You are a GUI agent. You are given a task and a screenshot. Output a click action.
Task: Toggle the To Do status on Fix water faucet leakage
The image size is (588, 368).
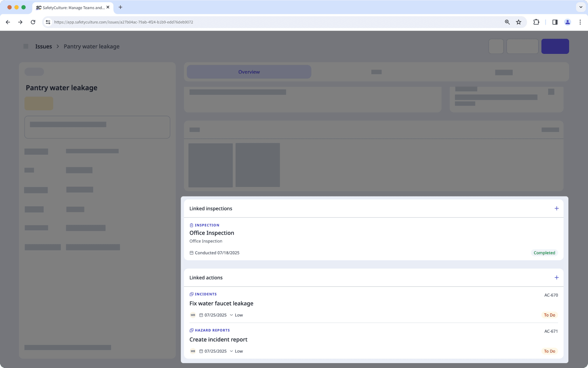tap(549, 315)
